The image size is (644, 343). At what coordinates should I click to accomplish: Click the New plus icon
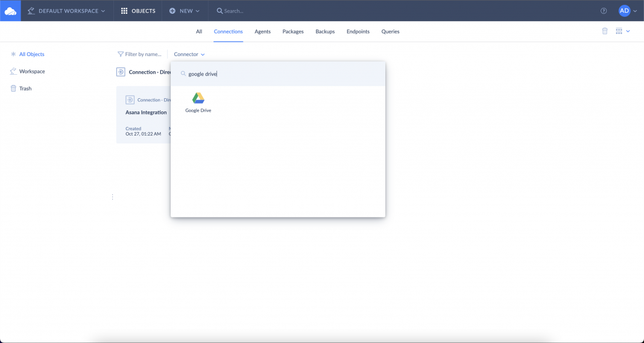click(172, 11)
